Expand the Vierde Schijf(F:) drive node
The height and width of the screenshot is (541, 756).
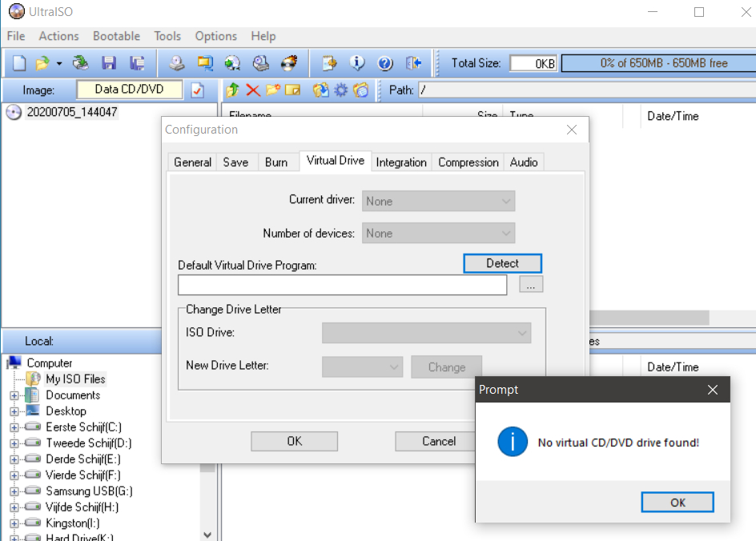coord(14,475)
